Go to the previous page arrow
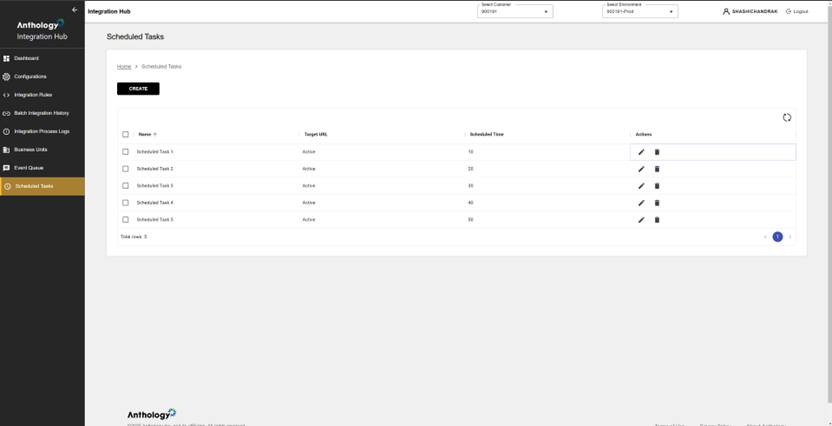This screenshot has height=426, width=832. tap(765, 237)
